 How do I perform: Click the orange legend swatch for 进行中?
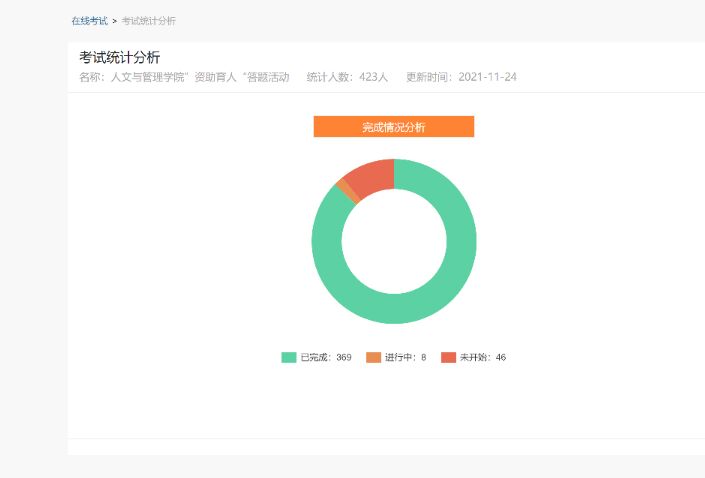pos(373,357)
